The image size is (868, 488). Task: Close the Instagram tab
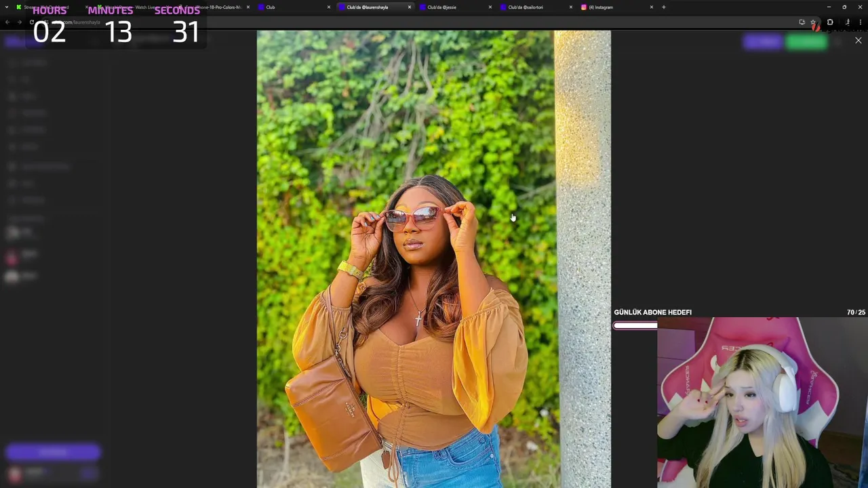click(x=652, y=7)
